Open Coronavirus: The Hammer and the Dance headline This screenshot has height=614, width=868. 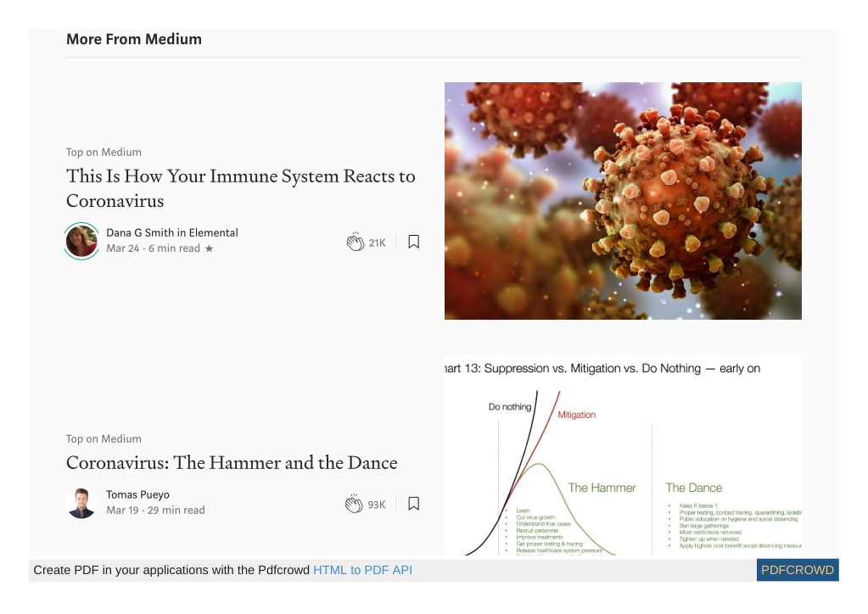click(232, 462)
